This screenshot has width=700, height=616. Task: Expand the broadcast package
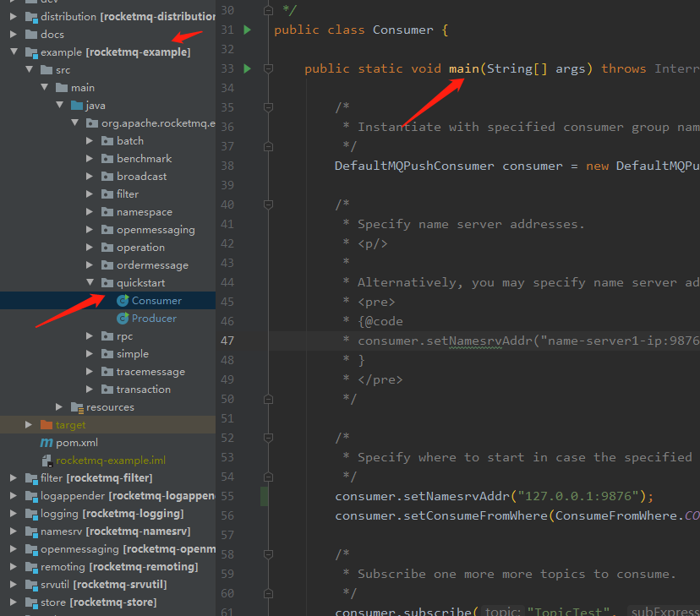tap(90, 177)
